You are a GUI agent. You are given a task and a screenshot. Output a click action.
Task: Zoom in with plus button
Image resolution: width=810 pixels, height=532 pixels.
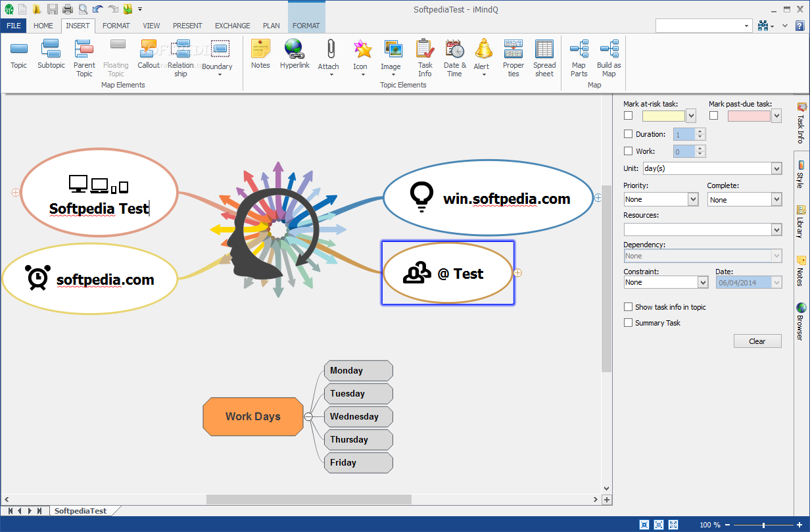pos(801,525)
